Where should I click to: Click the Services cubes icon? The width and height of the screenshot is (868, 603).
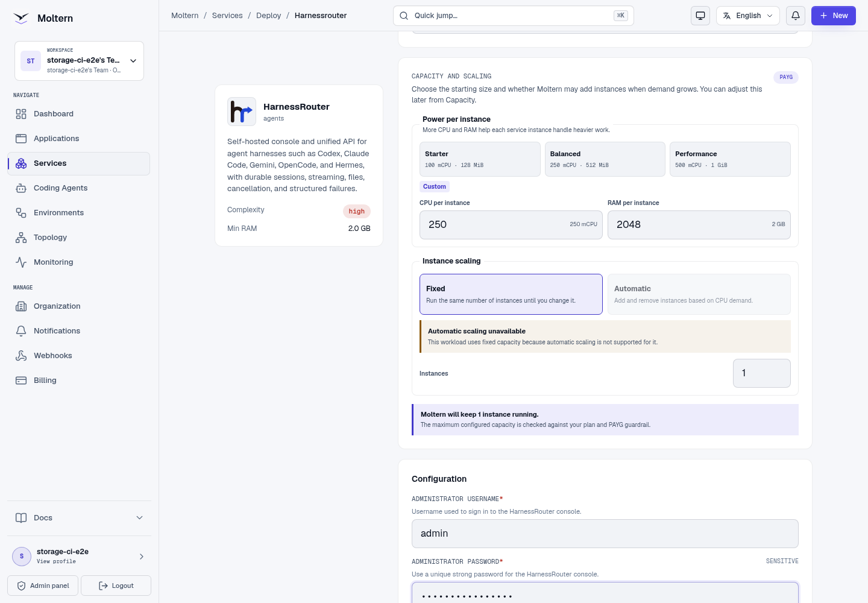21,163
